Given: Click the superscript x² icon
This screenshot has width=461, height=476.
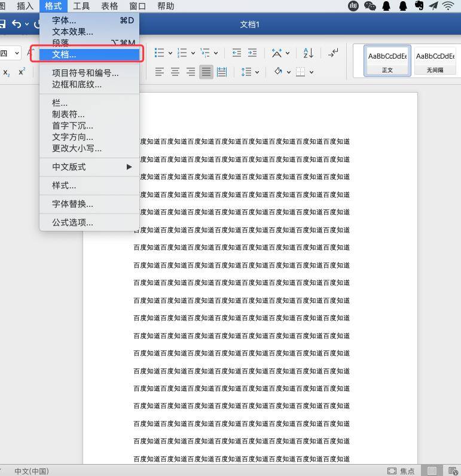Looking at the screenshot, I should [22, 72].
